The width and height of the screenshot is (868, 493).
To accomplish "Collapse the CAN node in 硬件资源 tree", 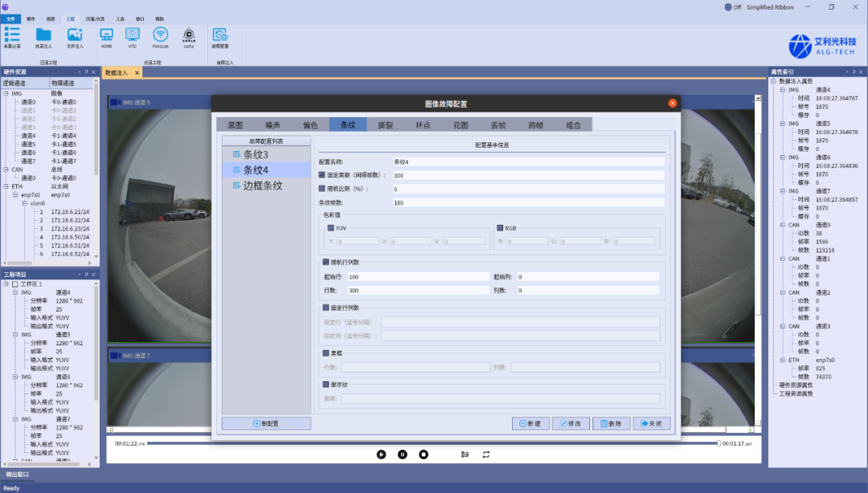I will (x=6, y=169).
